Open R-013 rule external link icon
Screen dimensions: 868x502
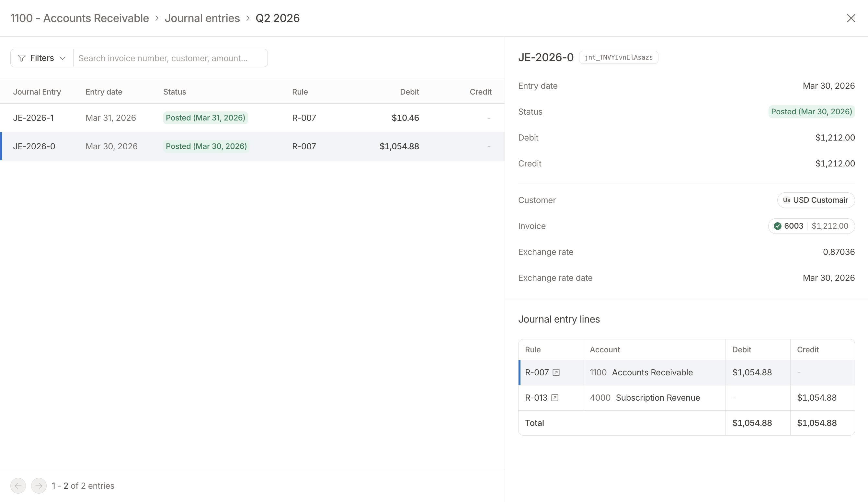pyautogui.click(x=554, y=398)
